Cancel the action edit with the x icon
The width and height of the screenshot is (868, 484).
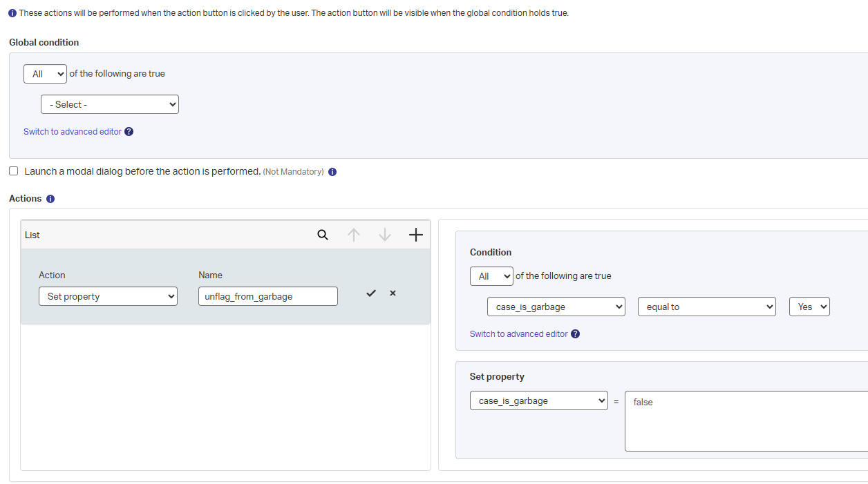393,293
